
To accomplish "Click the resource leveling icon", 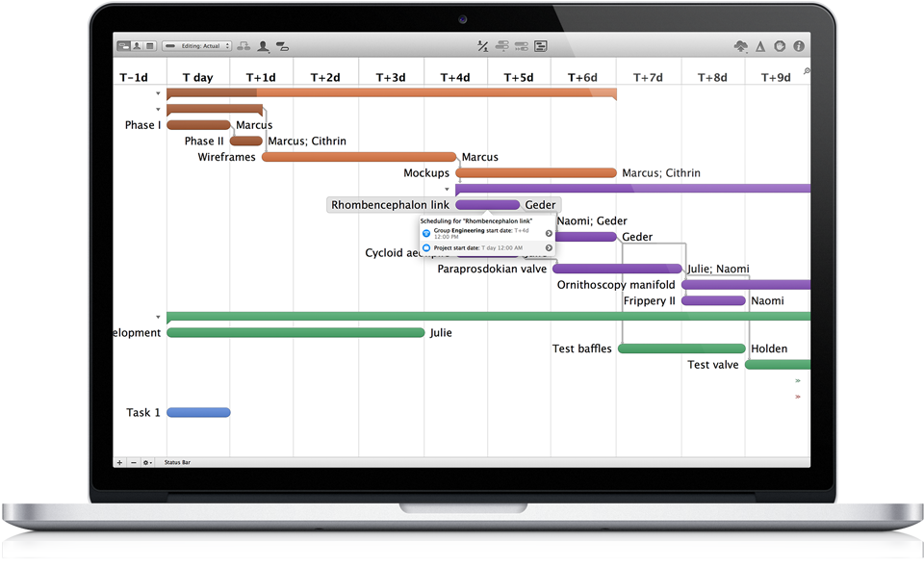I will click(482, 46).
